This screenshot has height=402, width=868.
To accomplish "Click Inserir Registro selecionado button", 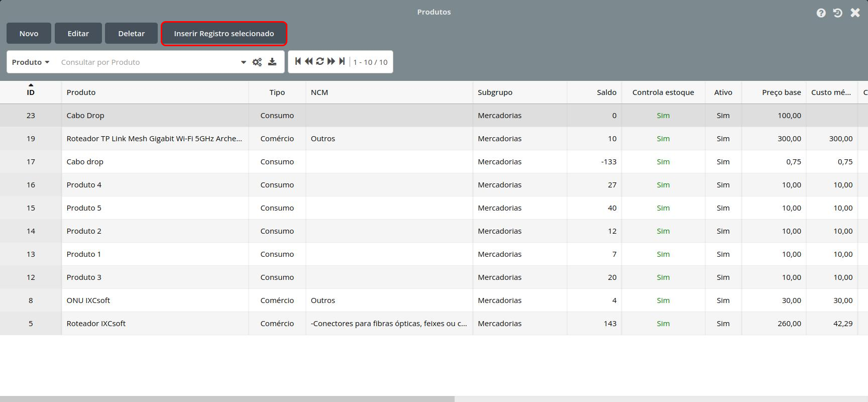I will pyautogui.click(x=224, y=33).
